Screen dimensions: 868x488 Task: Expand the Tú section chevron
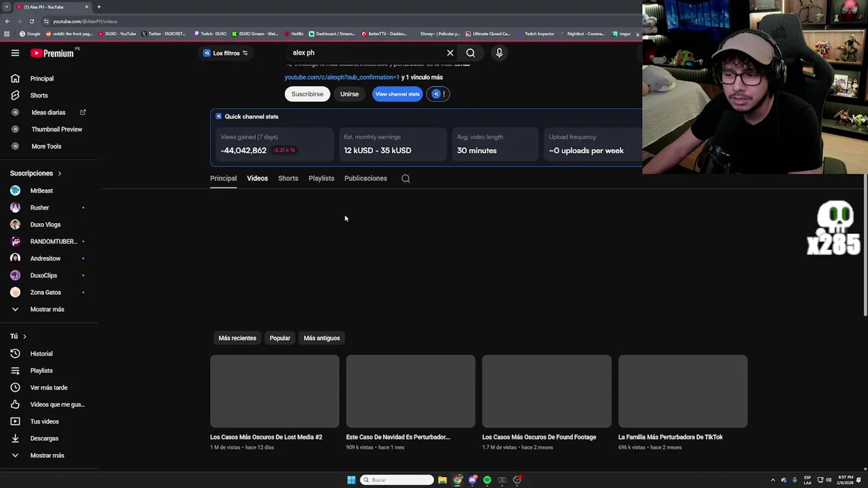[x=24, y=336]
